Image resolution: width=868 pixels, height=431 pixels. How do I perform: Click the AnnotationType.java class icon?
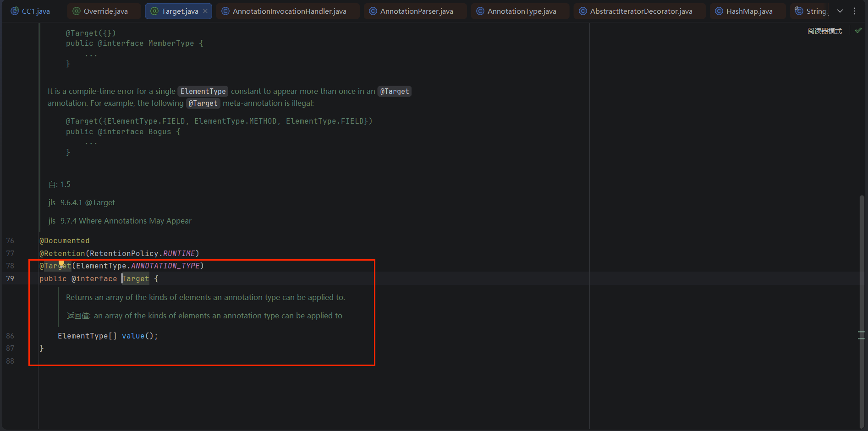(x=480, y=11)
